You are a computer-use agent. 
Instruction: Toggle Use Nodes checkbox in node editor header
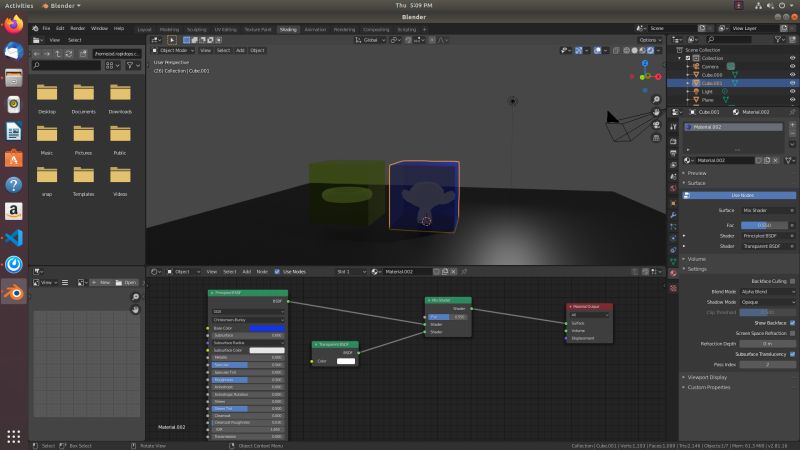tap(277, 272)
